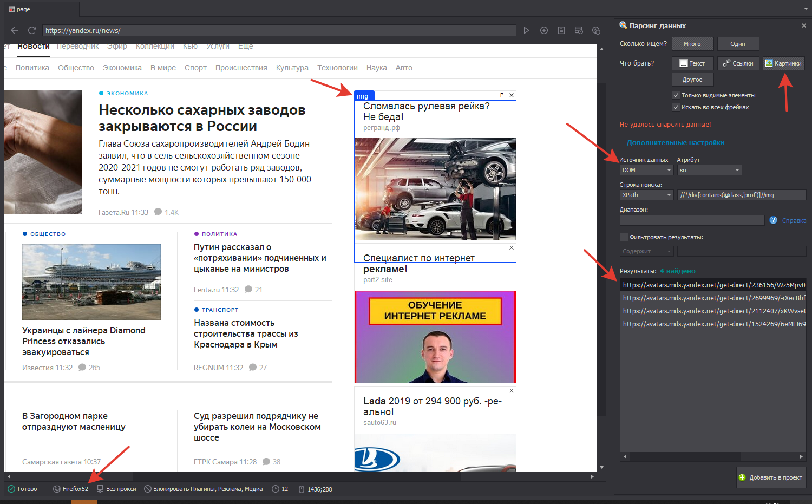Click the cookie icon in the browser toolbar

coord(597,30)
